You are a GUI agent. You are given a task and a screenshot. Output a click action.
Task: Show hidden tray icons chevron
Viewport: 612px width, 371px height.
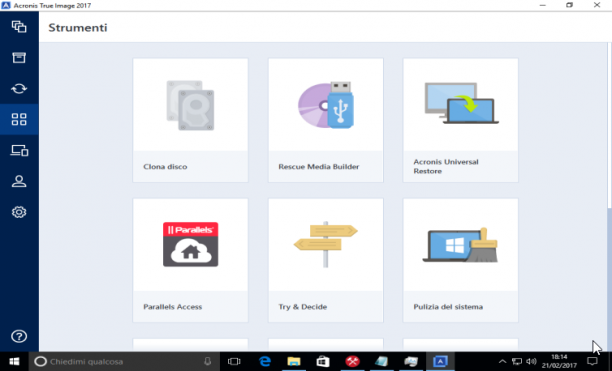[502, 362]
